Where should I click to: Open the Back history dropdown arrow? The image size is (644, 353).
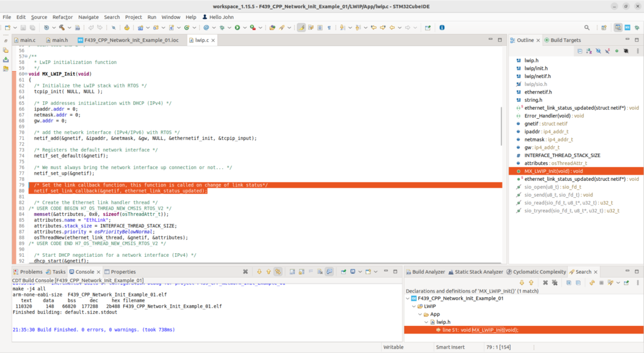coord(399,28)
